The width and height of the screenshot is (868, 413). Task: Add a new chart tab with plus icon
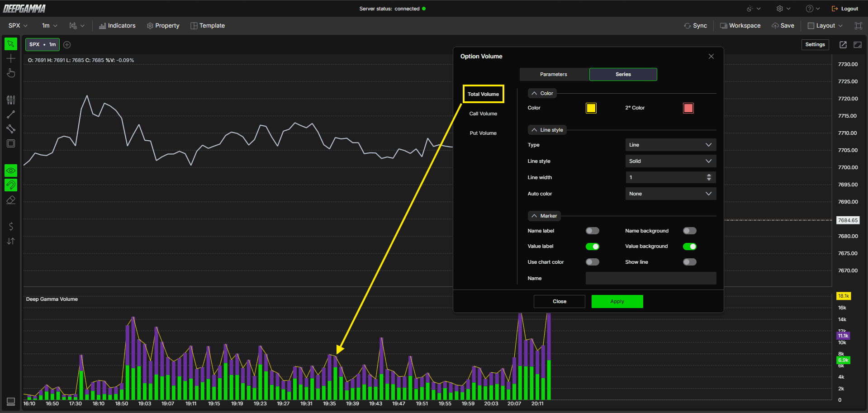67,44
